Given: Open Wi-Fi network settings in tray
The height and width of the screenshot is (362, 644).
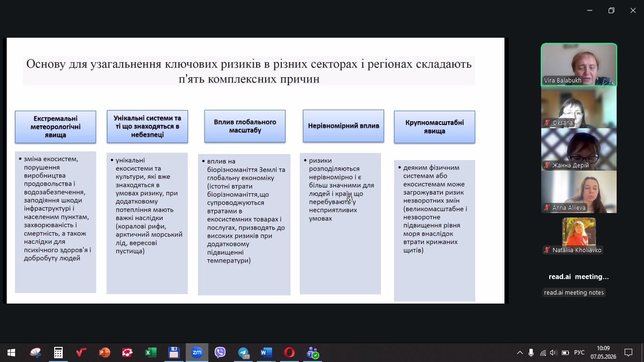Looking at the screenshot, I should 543,353.
